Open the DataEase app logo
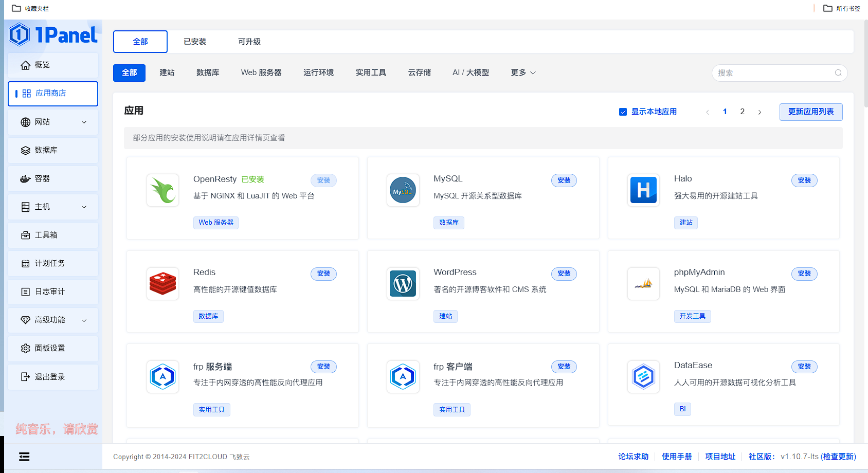 click(643, 377)
